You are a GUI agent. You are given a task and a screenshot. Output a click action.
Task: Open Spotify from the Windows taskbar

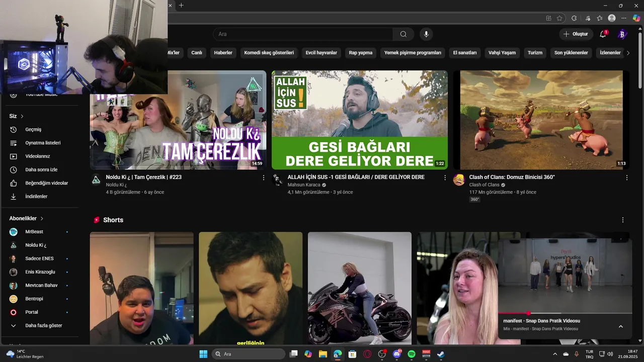pos(412,354)
